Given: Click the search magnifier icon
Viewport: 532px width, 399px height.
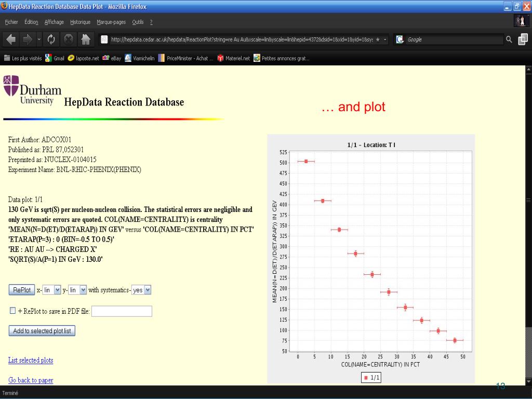Looking at the screenshot, I should tap(509, 39).
